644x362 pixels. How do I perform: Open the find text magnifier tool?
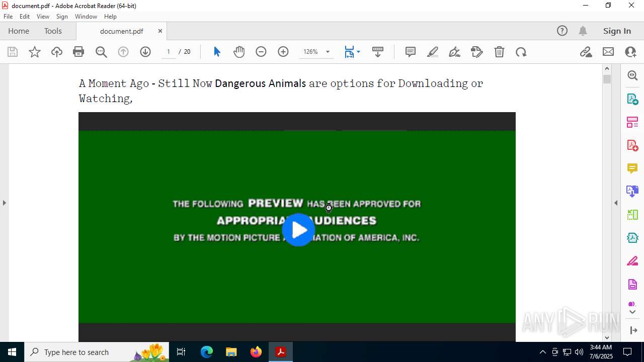pos(101,52)
